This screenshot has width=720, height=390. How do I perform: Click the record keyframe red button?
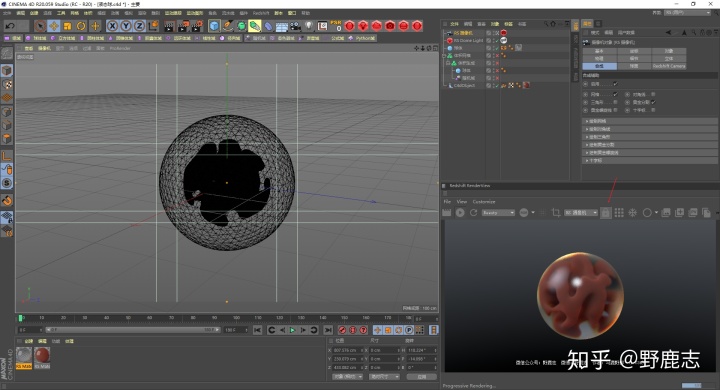point(342,330)
